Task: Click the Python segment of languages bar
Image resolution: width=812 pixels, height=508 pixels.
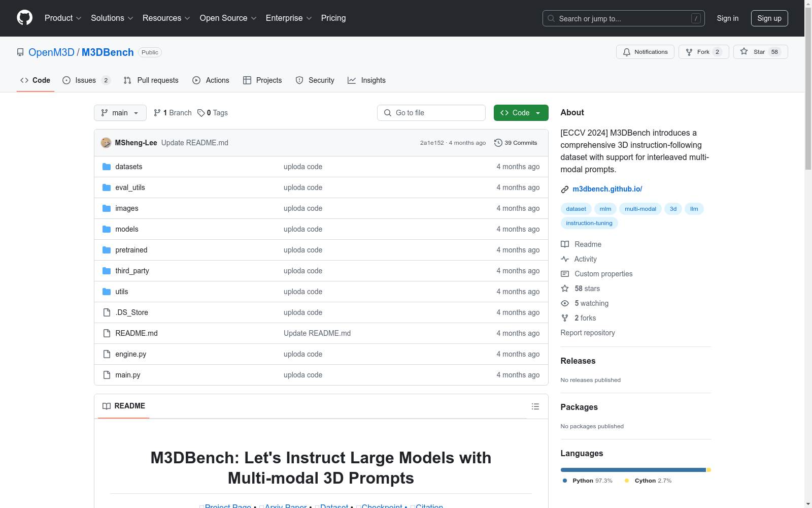Action: tap(633, 470)
